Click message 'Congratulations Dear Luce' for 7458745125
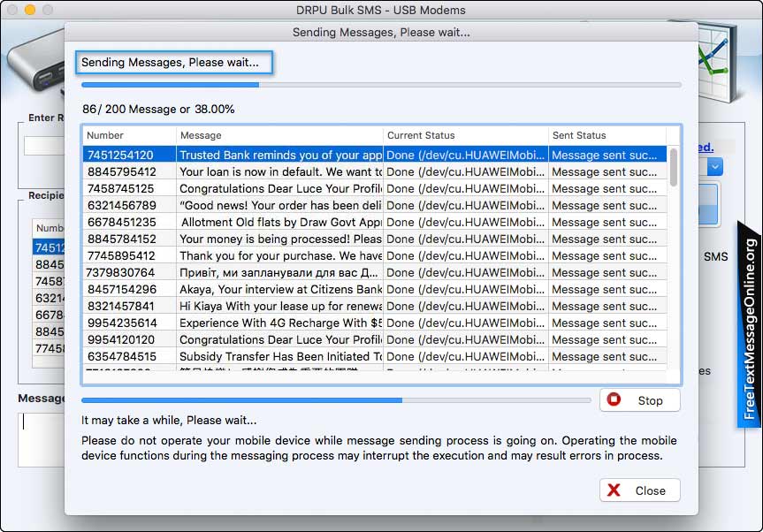Image resolution: width=763 pixels, height=532 pixels. tap(280, 189)
